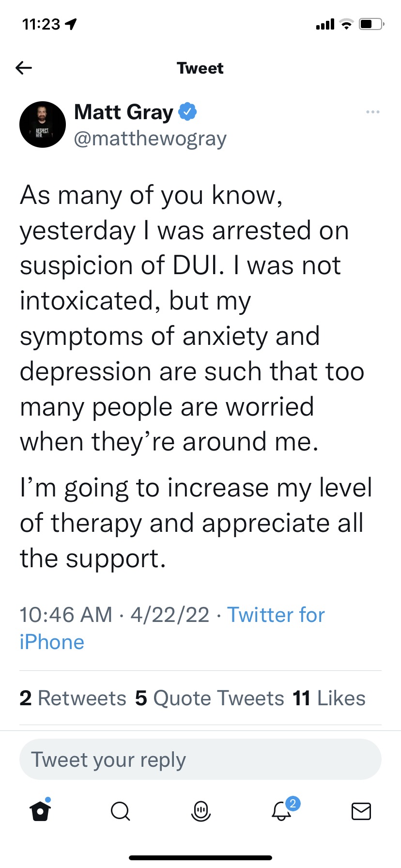Open the Search tab
The height and width of the screenshot is (868, 401).
120,810
